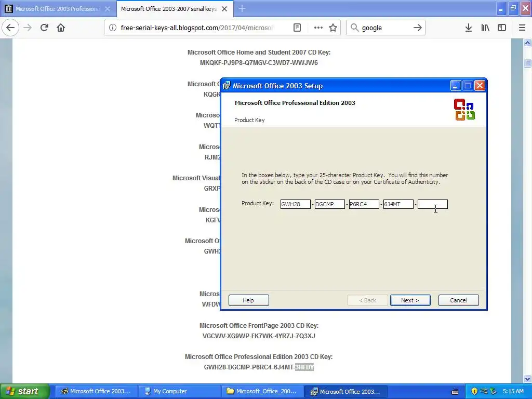Open the Library icon in toolbar

[x=485, y=28]
